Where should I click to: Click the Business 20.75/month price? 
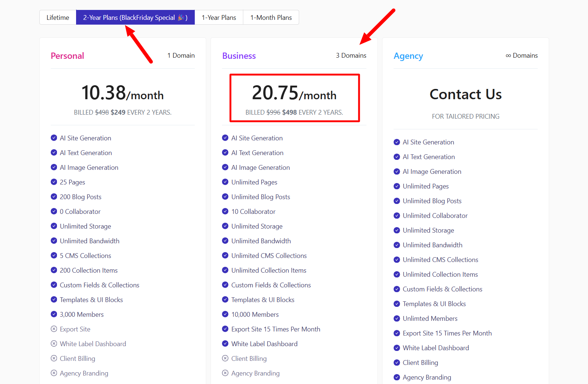click(x=294, y=93)
